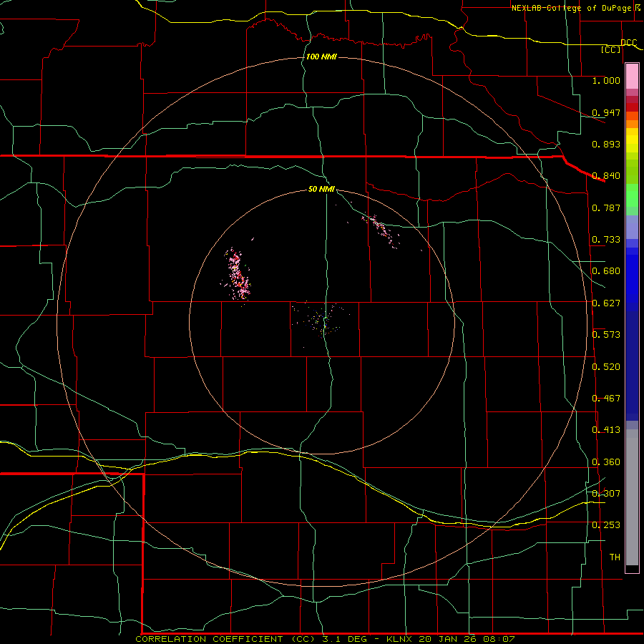Click the 0.680 scale label
644x644 pixels.
[x=606, y=271]
